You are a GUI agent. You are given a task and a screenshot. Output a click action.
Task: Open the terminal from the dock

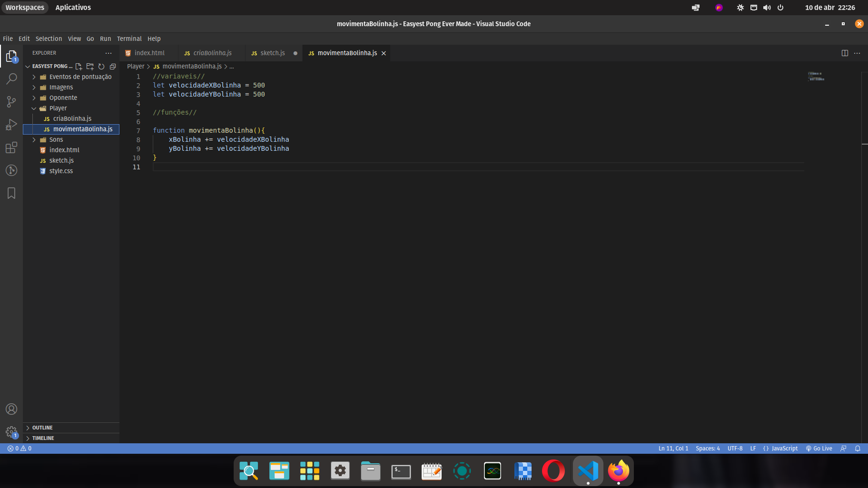pos(401,471)
